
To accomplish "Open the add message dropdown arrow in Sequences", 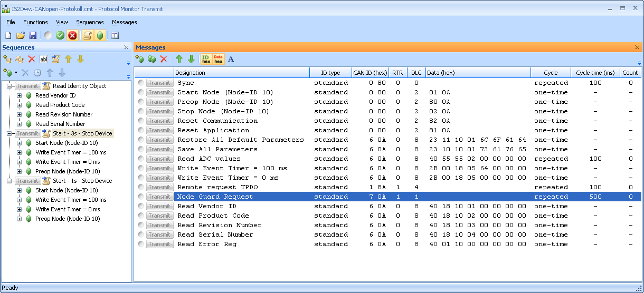I will (x=16, y=72).
